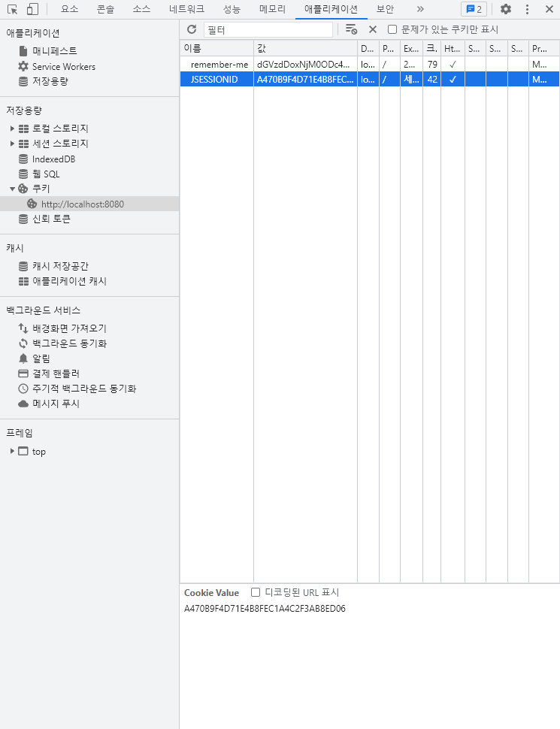Select the 로컬 스토리지 item
This screenshot has height=729, width=560.
(x=60, y=129)
